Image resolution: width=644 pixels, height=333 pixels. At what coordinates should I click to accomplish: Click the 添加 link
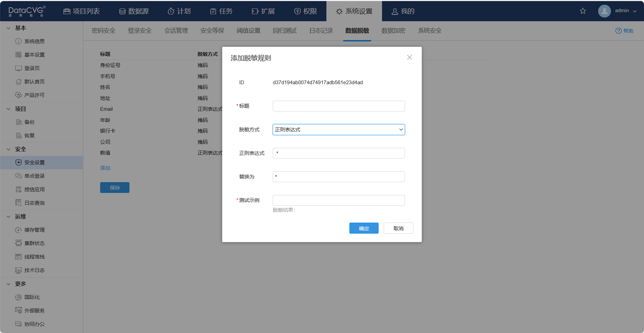(105, 168)
